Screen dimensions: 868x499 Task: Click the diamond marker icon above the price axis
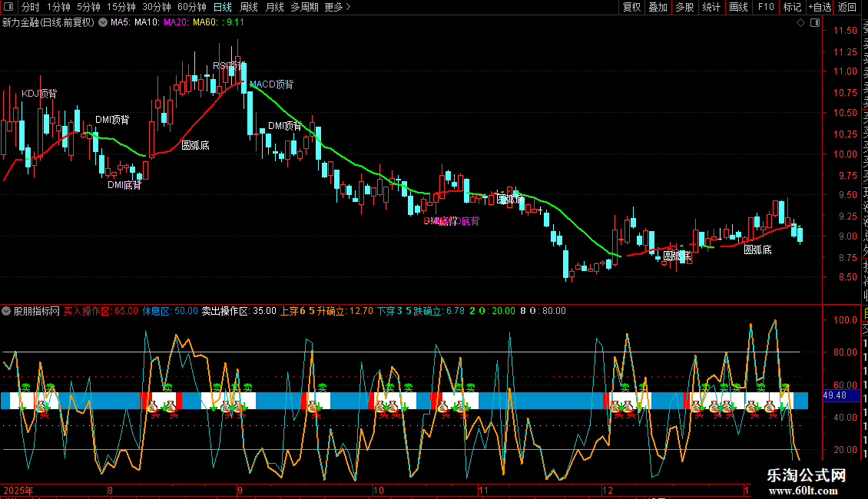[x=800, y=23]
